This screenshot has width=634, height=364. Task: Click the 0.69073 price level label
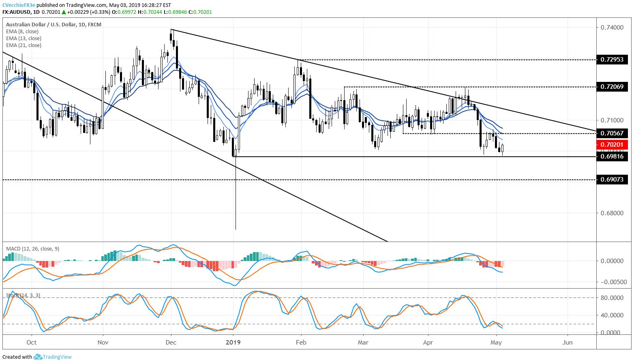612,179
